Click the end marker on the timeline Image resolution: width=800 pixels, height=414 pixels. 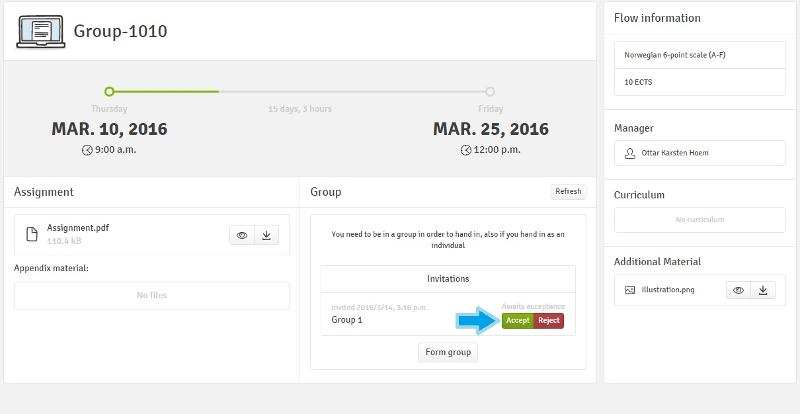click(490, 92)
